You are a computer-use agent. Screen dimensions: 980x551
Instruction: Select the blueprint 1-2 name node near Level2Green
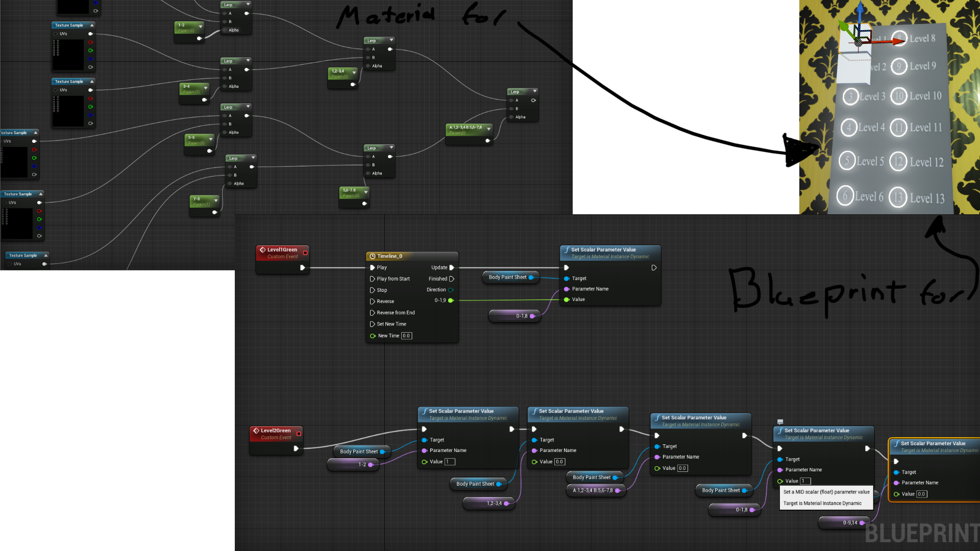(x=353, y=465)
